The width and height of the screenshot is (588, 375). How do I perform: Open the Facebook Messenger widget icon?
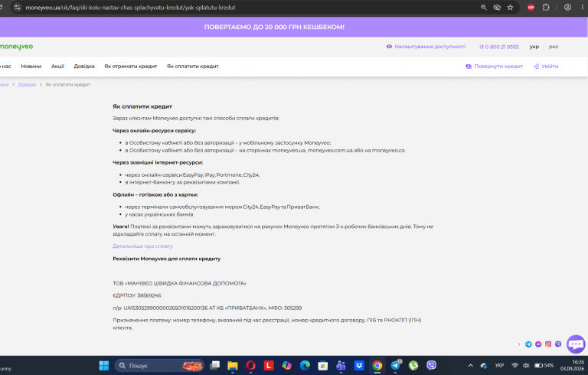pos(538,344)
